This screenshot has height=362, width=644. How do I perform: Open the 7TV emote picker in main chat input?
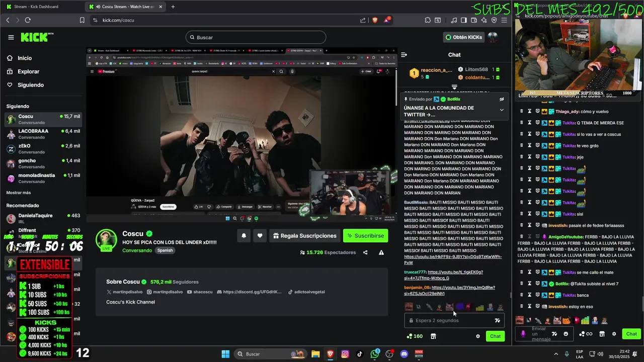[497, 320]
